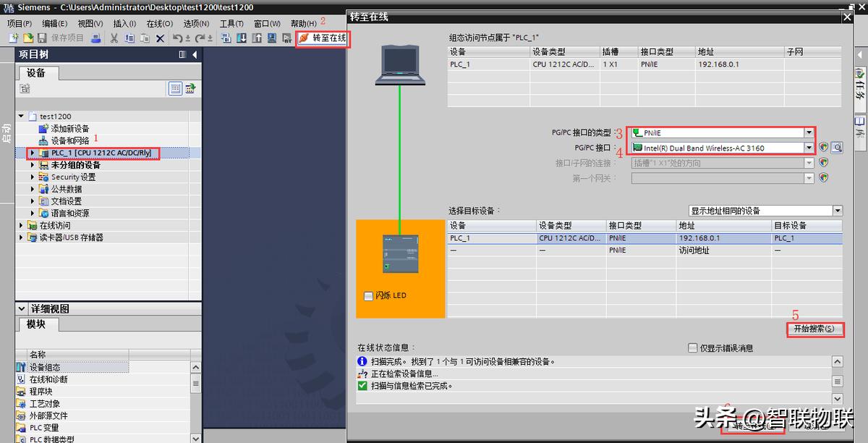
Task: Click the 开始搜索(S) button
Action: coord(815,329)
